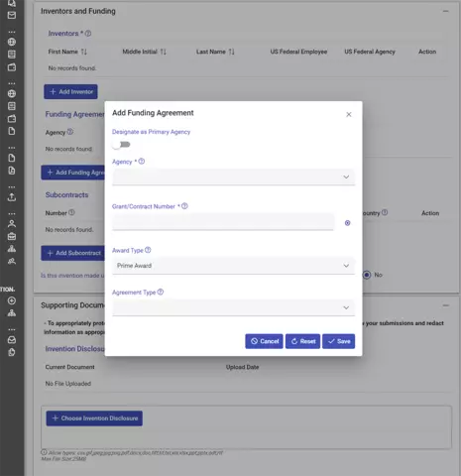Click the US Federal Agency column header
Screen dimensions: 461x476
[x=370, y=52]
